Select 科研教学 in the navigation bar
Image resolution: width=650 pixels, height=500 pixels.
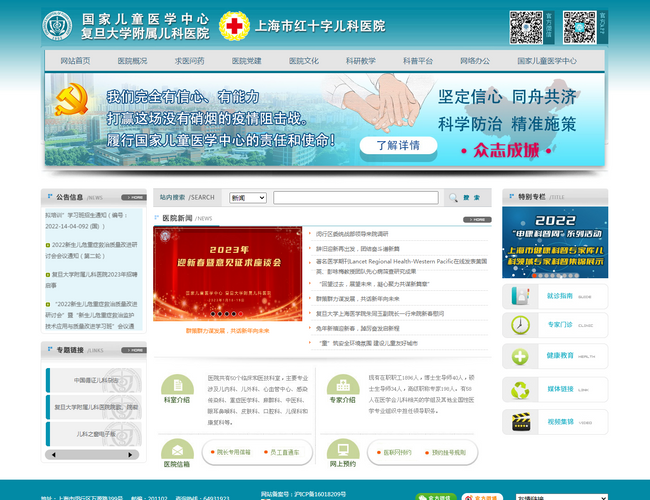361,61
